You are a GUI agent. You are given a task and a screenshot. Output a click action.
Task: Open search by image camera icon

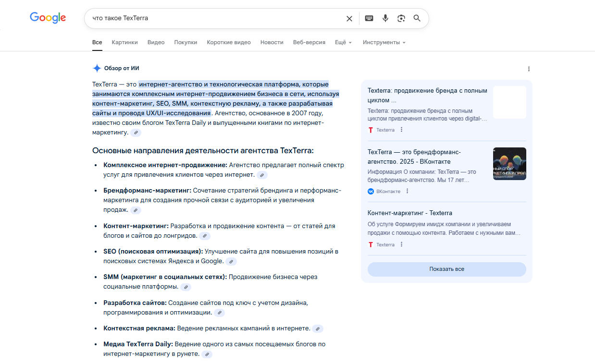coord(401,18)
